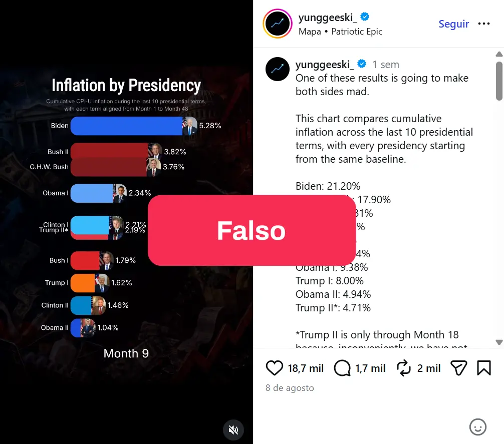Click yunggeeski_ username in caption
Screen dimensions: 504x444
[x=325, y=65]
